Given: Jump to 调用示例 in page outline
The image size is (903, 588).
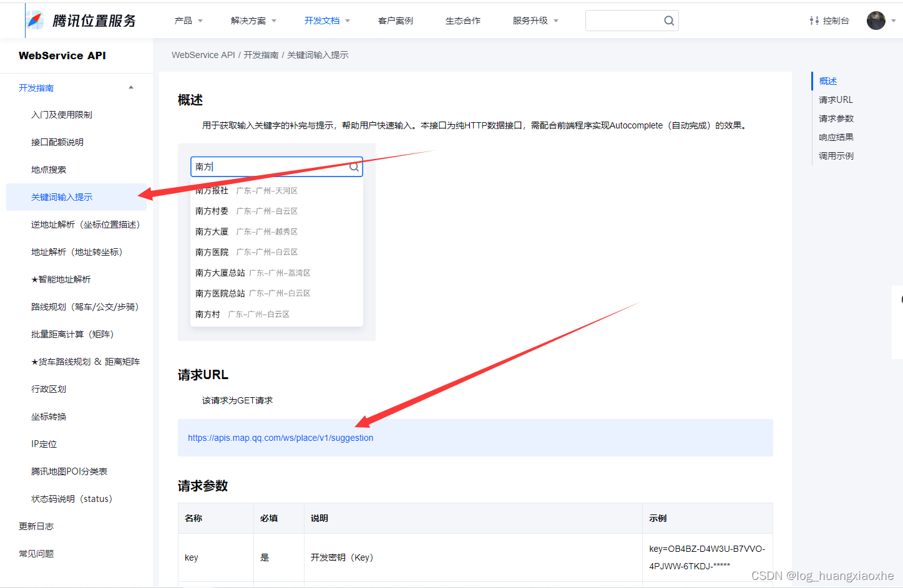Looking at the screenshot, I should (836, 156).
